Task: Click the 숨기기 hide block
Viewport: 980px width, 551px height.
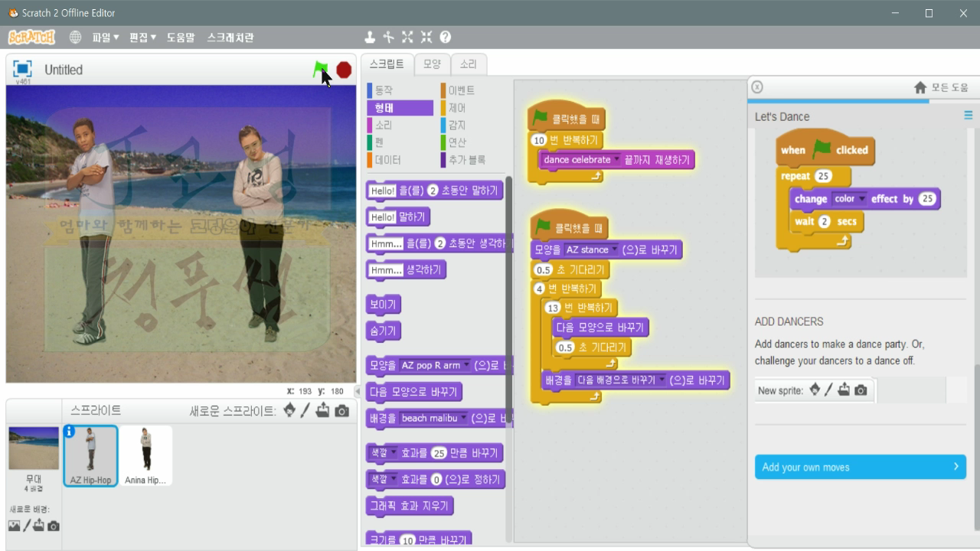Action: click(384, 331)
